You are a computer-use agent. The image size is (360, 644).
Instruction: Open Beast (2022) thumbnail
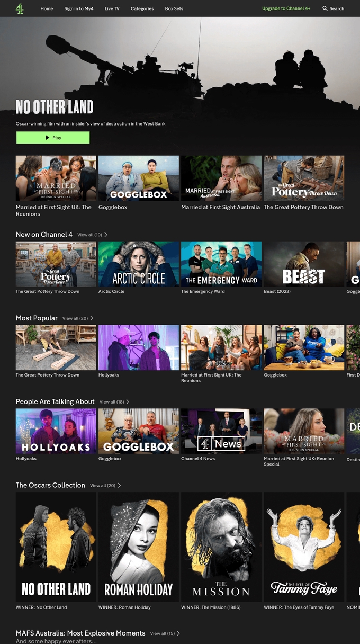(304, 264)
